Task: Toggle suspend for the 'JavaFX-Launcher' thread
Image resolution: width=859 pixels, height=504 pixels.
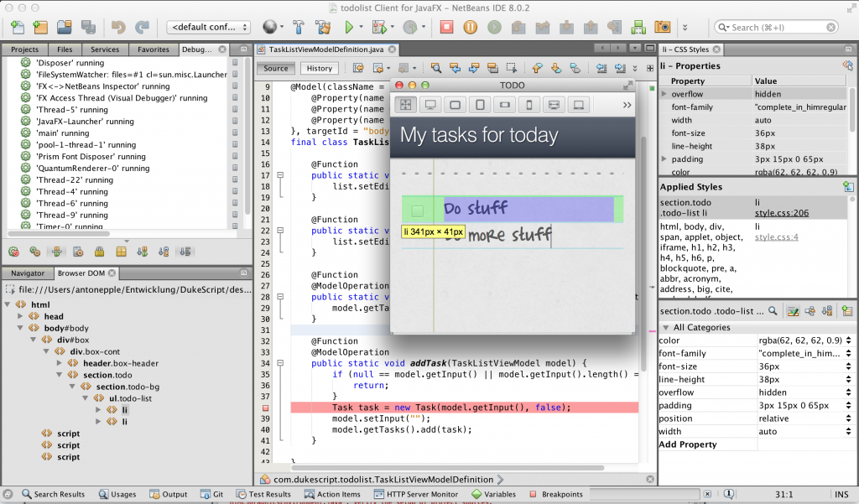Action: (235, 121)
